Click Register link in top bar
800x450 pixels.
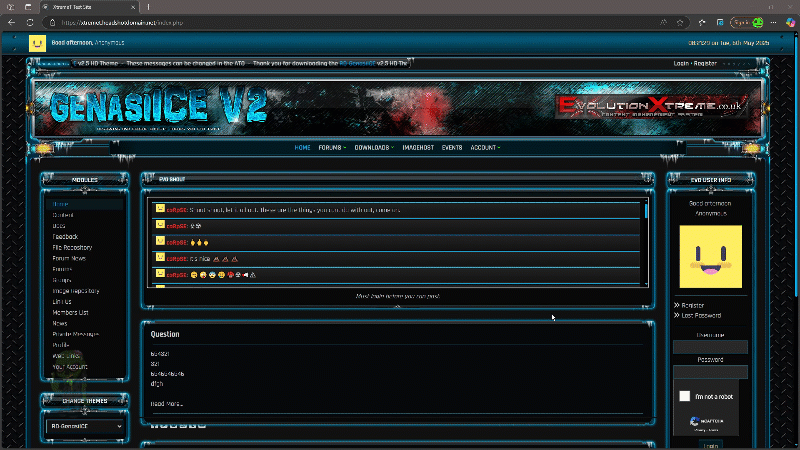click(705, 63)
